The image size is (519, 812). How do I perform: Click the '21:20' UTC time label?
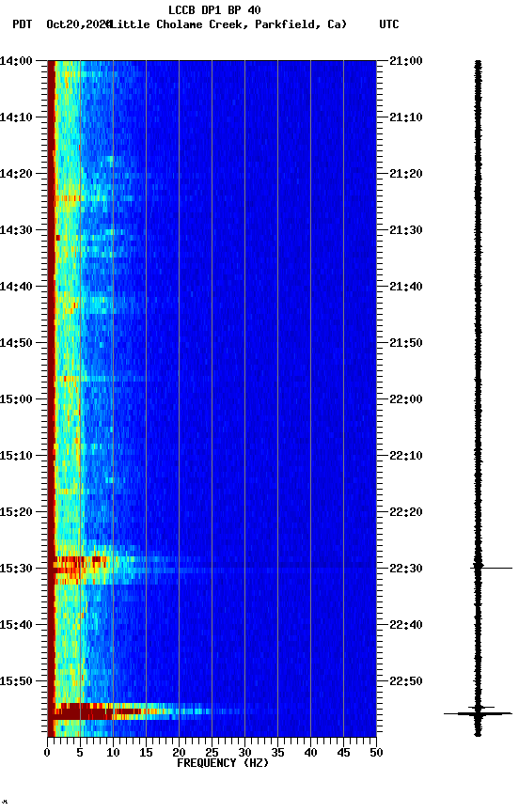[406, 174]
